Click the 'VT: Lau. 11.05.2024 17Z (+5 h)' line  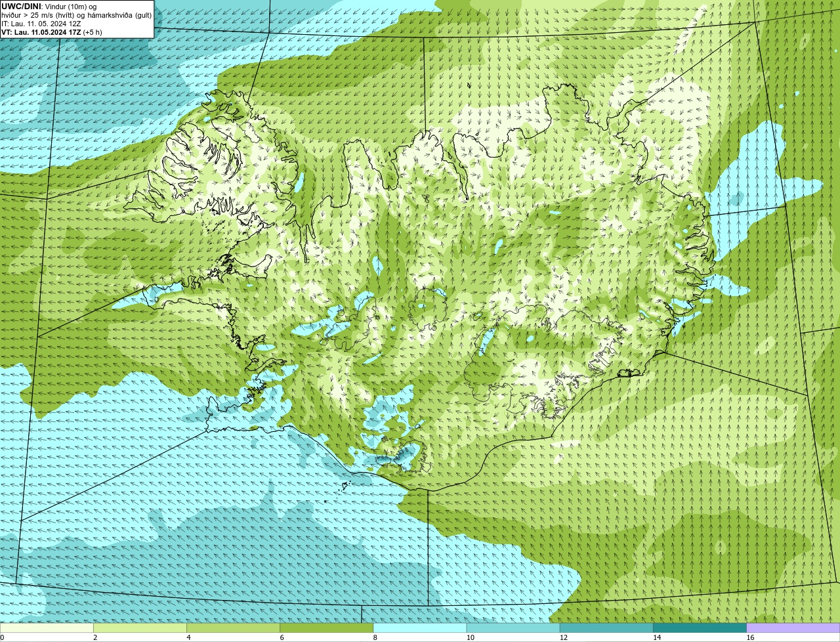[x=52, y=32]
